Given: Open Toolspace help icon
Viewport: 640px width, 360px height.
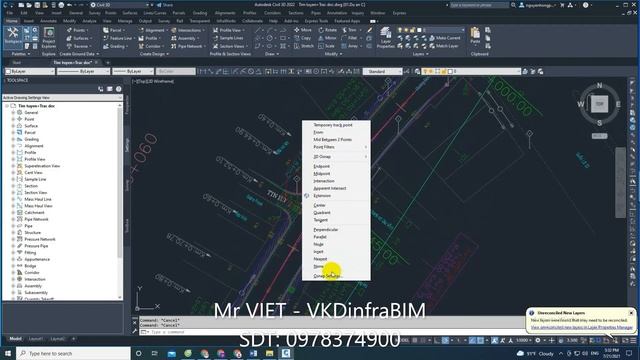Looking at the screenshot, I should [x=119, y=89].
